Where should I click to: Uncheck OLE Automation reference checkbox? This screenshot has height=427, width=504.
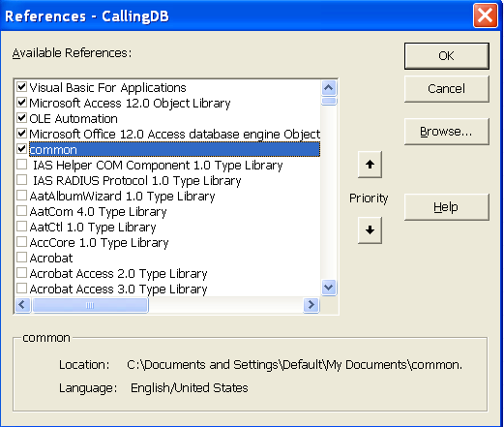(21, 118)
